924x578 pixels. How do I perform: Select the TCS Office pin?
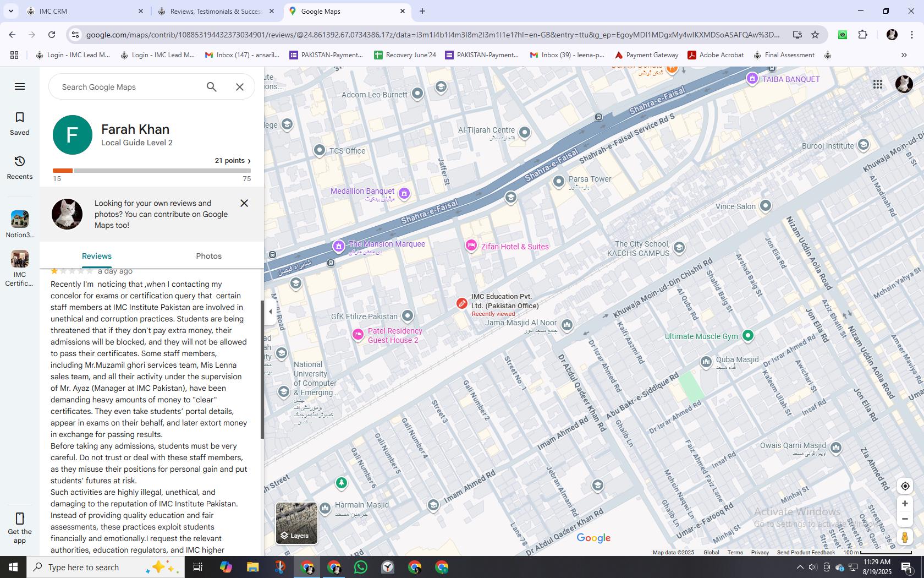(320, 150)
